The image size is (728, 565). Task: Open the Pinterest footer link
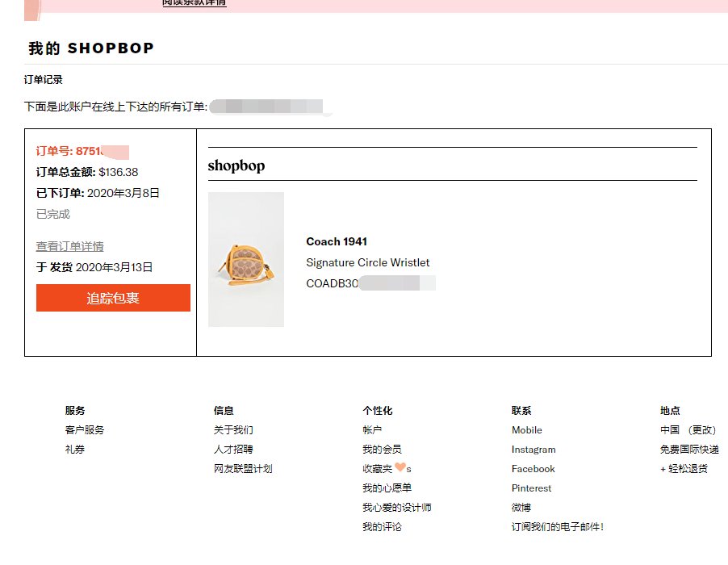click(531, 488)
